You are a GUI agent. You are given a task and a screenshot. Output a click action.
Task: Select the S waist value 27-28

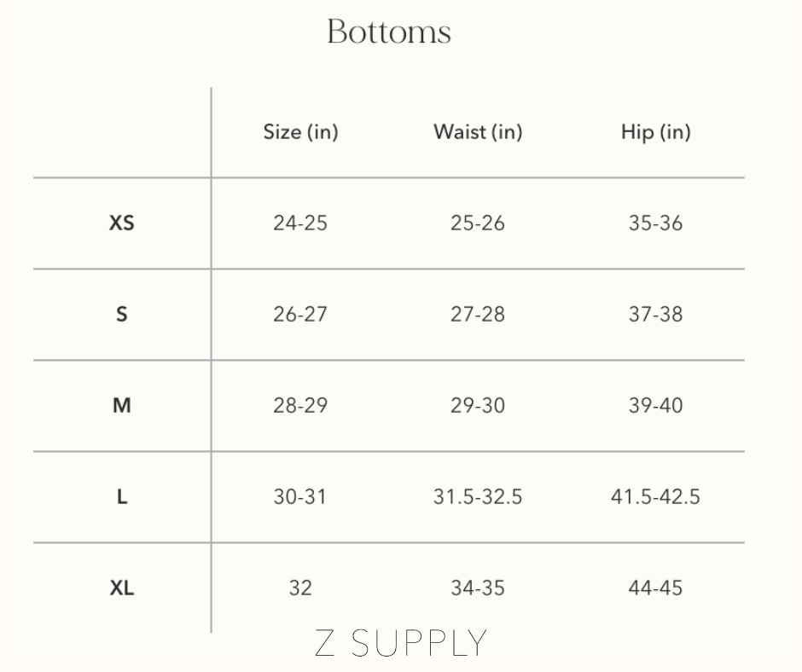pyautogui.click(x=478, y=315)
